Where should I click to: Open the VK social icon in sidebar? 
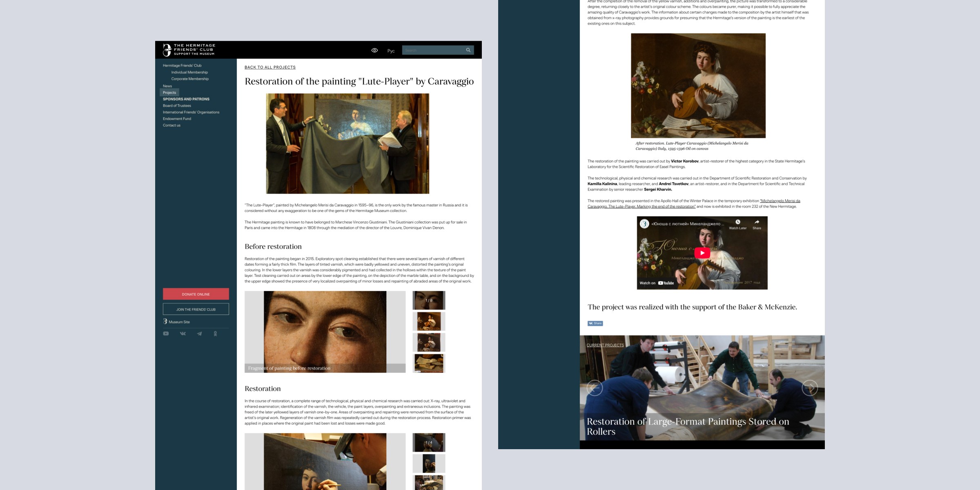[183, 334]
